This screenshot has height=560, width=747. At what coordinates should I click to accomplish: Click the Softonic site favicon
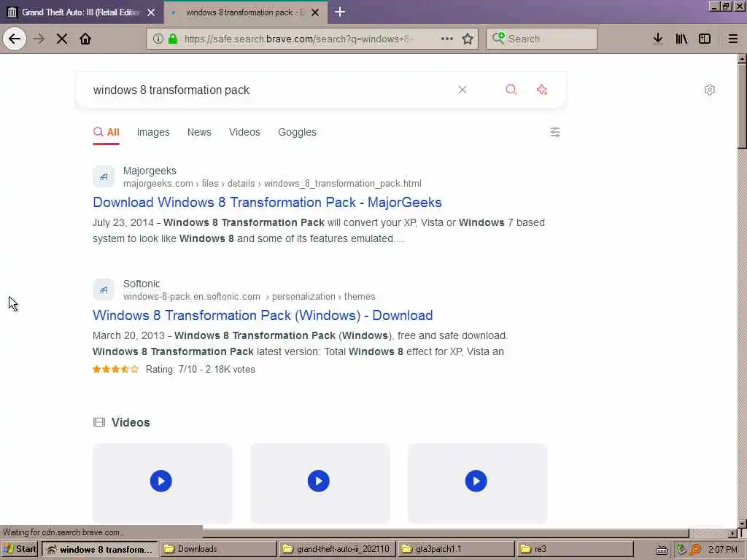(104, 289)
